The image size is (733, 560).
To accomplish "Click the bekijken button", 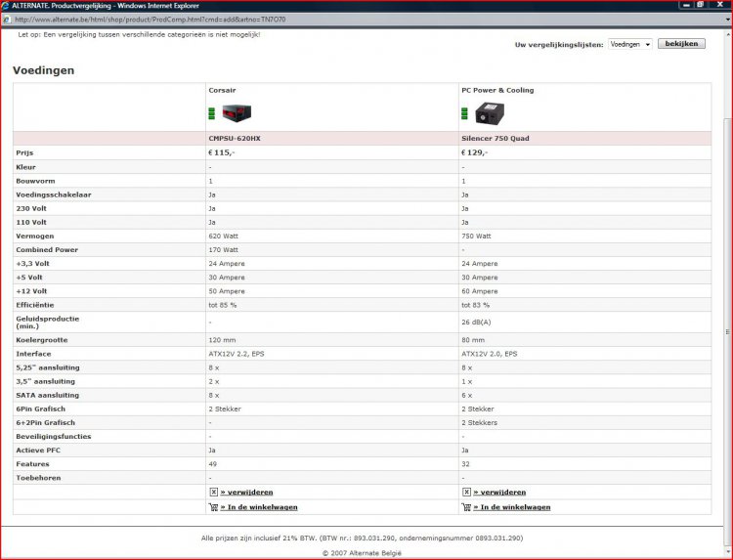I will click(681, 43).
